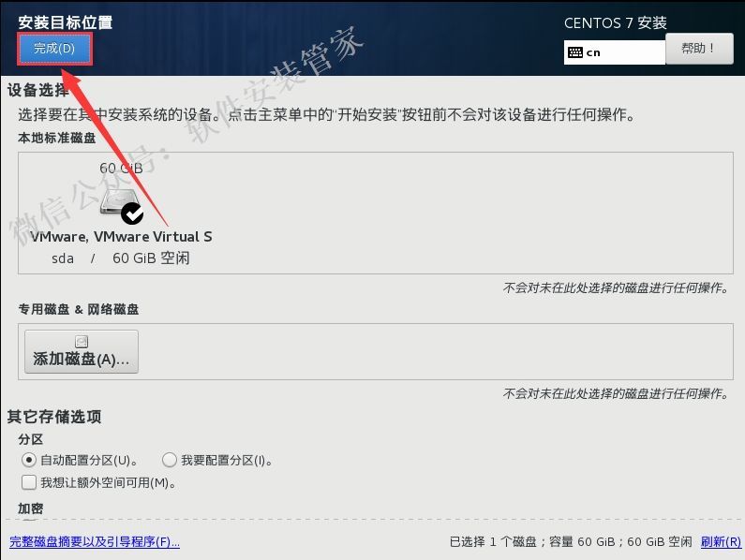This screenshot has height=560, width=745.
Task: Open 完整磁盘摘要以及引导程序(F) link
Action: click(95, 541)
